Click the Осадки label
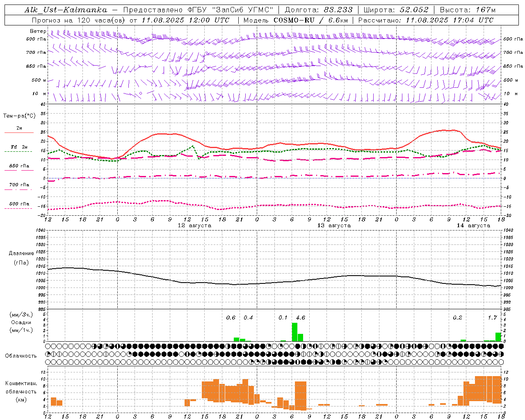Image resolution: width=525 pixels, height=420 pixels. (21, 322)
